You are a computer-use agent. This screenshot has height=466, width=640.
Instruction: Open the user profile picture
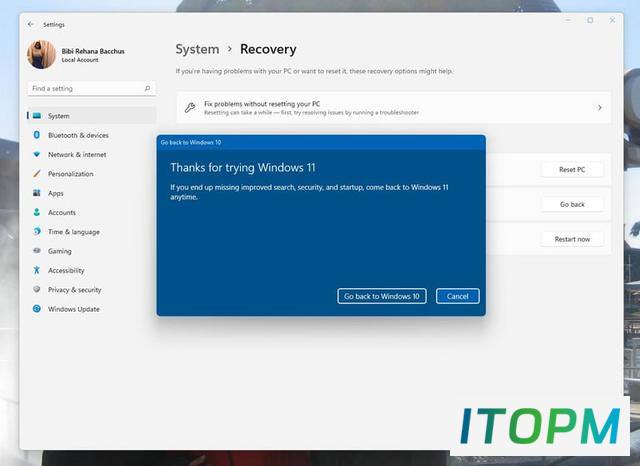pyautogui.click(x=42, y=55)
